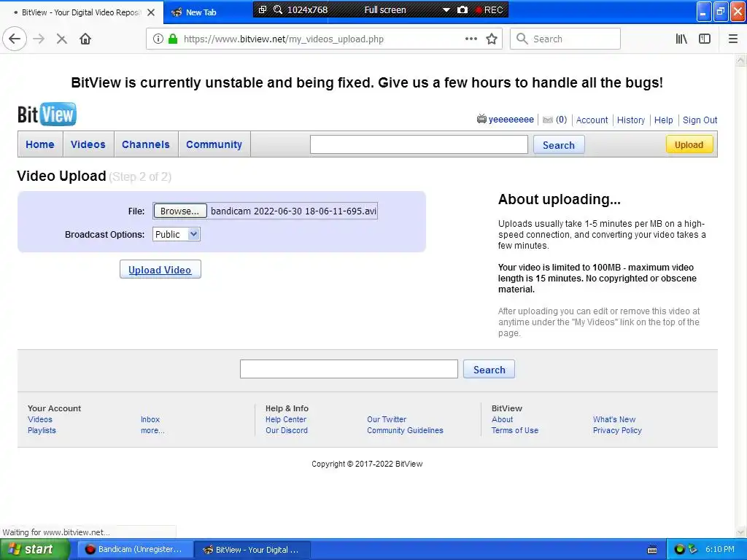Viewport: 747px width, 560px height.
Task: Toggle the sidebar view icon
Action: tap(705, 39)
